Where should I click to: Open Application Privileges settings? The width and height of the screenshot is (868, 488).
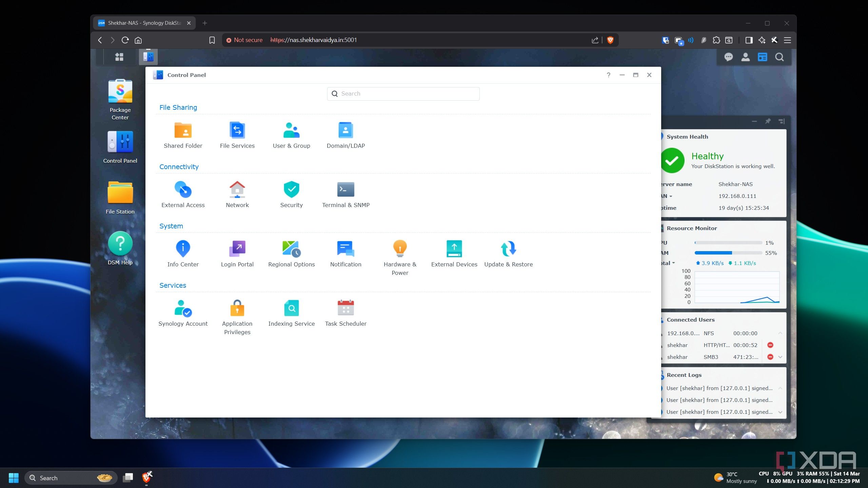pos(237,318)
